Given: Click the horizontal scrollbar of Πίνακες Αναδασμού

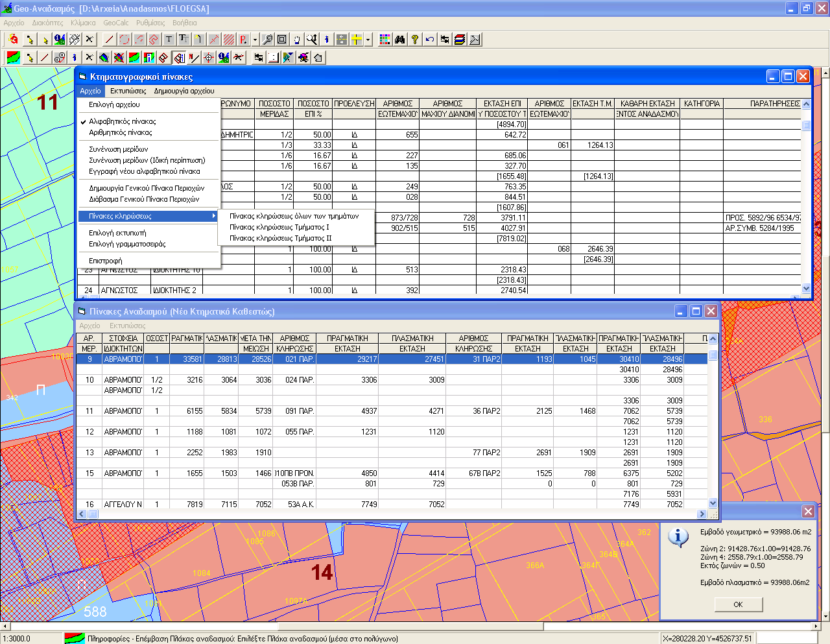Looking at the screenshot, I should [x=389, y=514].
